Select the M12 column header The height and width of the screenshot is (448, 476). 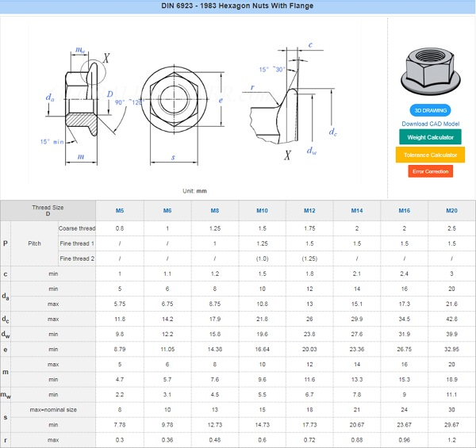point(310,211)
